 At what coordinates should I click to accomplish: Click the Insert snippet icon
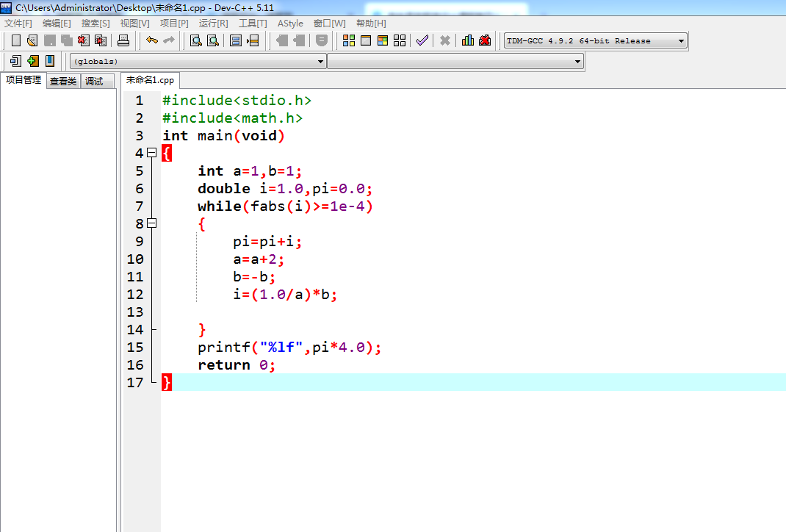pyautogui.click(x=15, y=61)
